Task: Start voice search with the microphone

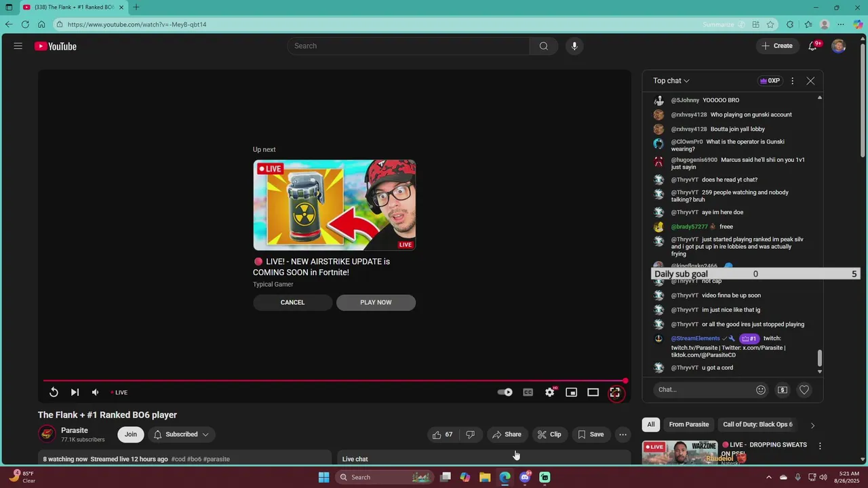Action: (574, 46)
